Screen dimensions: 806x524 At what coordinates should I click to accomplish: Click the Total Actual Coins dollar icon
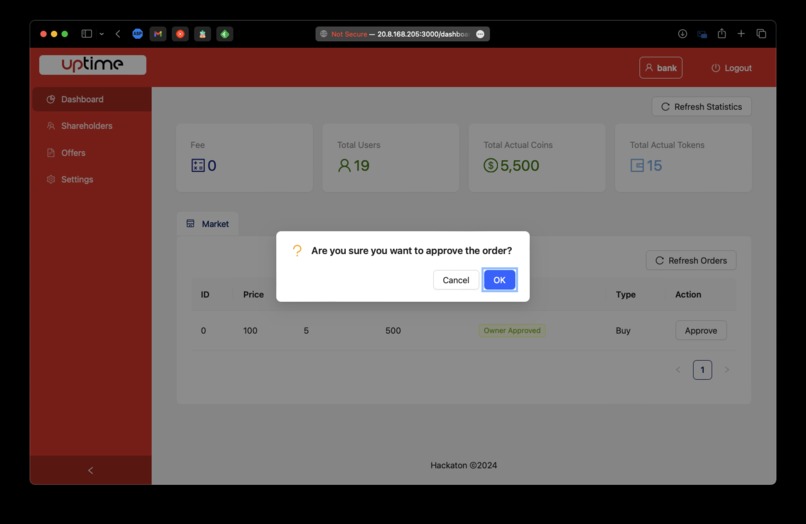pyautogui.click(x=490, y=165)
